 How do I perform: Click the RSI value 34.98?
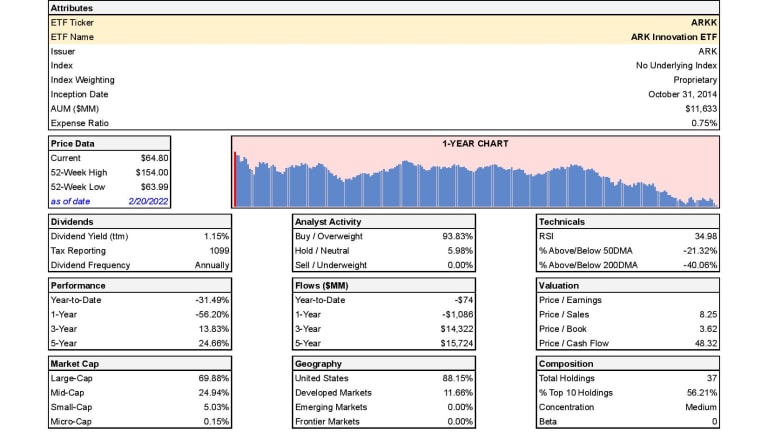[x=706, y=236]
